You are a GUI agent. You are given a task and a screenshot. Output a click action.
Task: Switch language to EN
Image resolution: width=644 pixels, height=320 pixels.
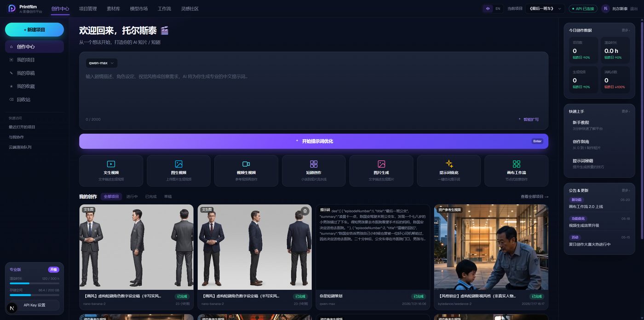[x=498, y=8]
